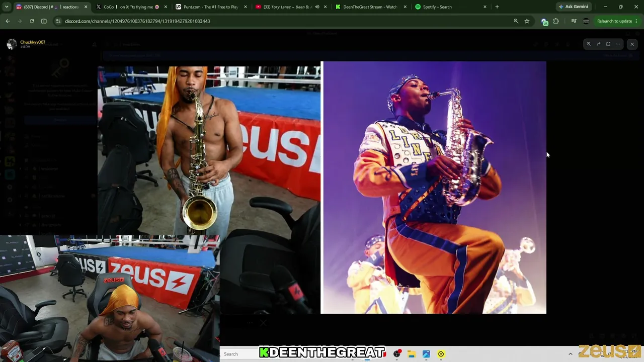The image size is (644, 362).
Task: Open the Chuckyy007 username link
Action: (33, 42)
